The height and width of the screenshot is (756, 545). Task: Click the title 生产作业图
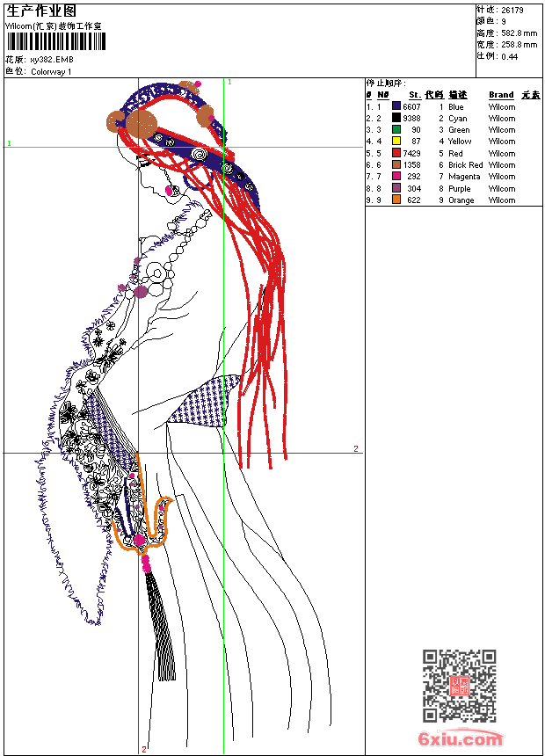pyautogui.click(x=41, y=11)
